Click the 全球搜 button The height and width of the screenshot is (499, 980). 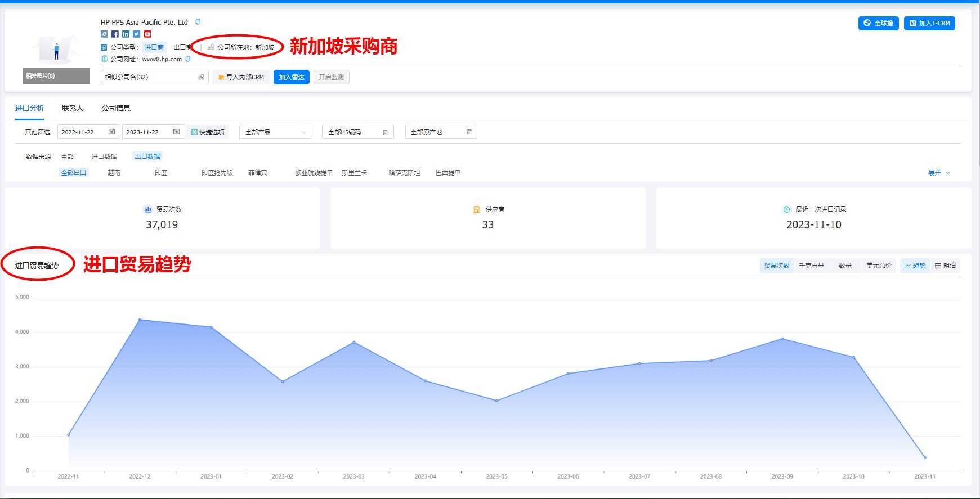tap(878, 23)
